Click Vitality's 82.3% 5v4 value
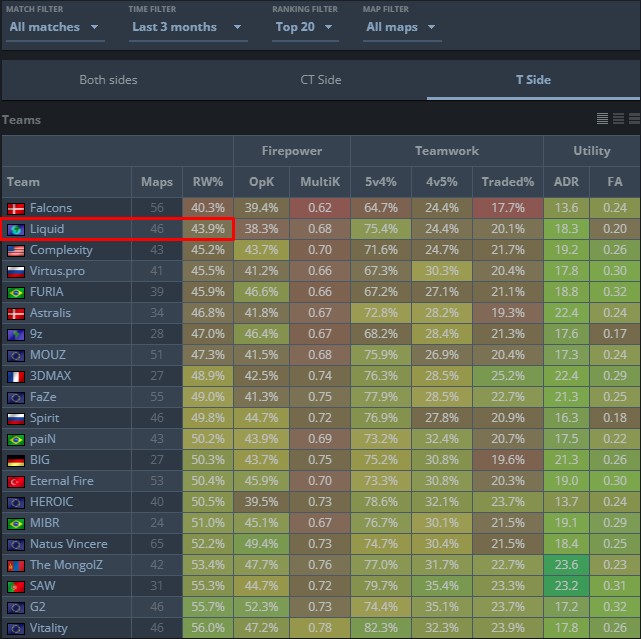Image resolution: width=641 pixels, height=639 pixels. pos(381,628)
